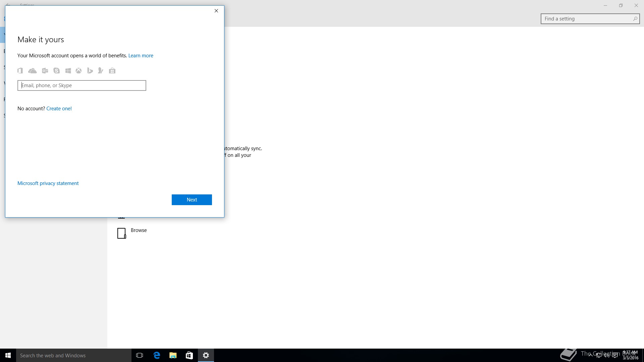Open the Learn more link
This screenshot has height=362, width=644.
pyautogui.click(x=141, y=56)
